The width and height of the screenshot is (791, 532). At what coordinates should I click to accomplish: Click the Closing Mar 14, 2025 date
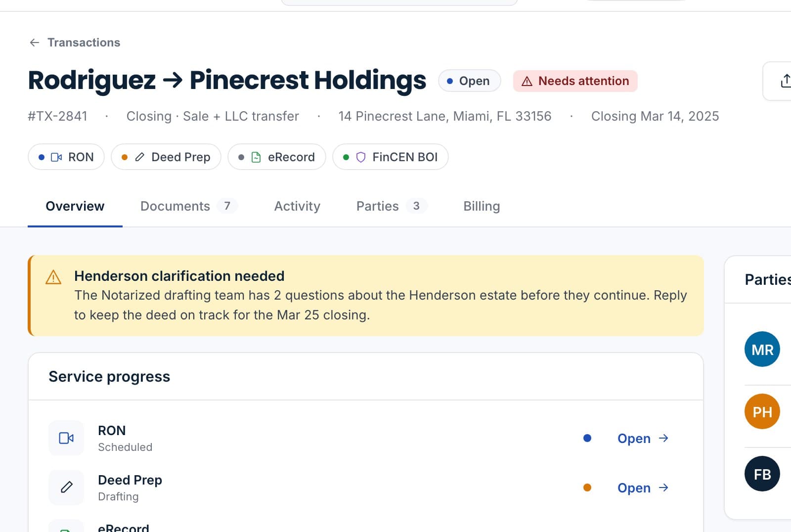[x=655, y=116]
